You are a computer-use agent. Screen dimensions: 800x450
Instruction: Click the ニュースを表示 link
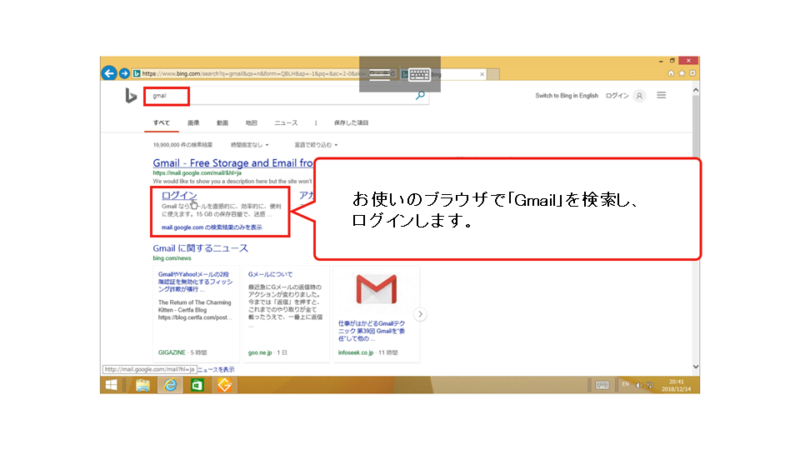pyautogui.click(x=216, y=369)
